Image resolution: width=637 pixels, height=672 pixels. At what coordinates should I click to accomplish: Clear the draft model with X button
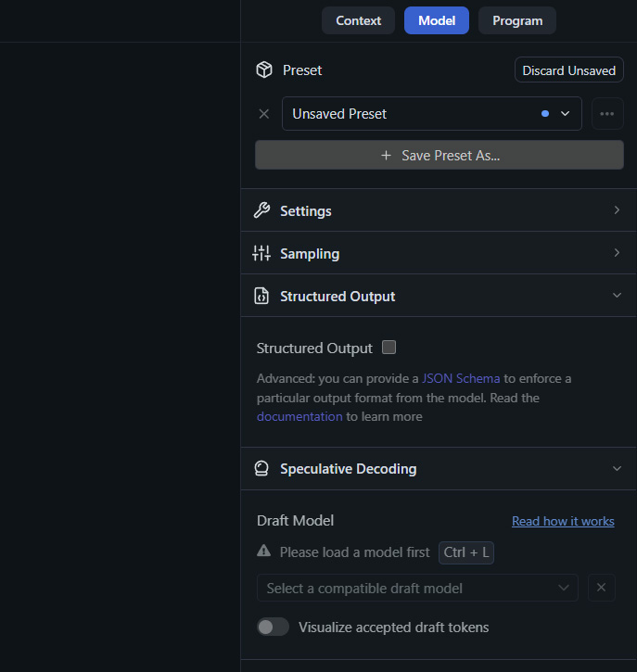(601, 588)
